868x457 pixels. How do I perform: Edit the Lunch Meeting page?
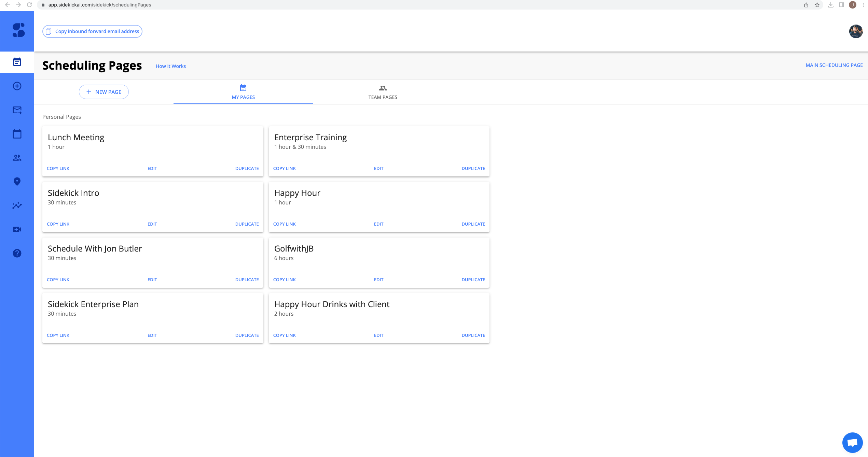[152, 169]
